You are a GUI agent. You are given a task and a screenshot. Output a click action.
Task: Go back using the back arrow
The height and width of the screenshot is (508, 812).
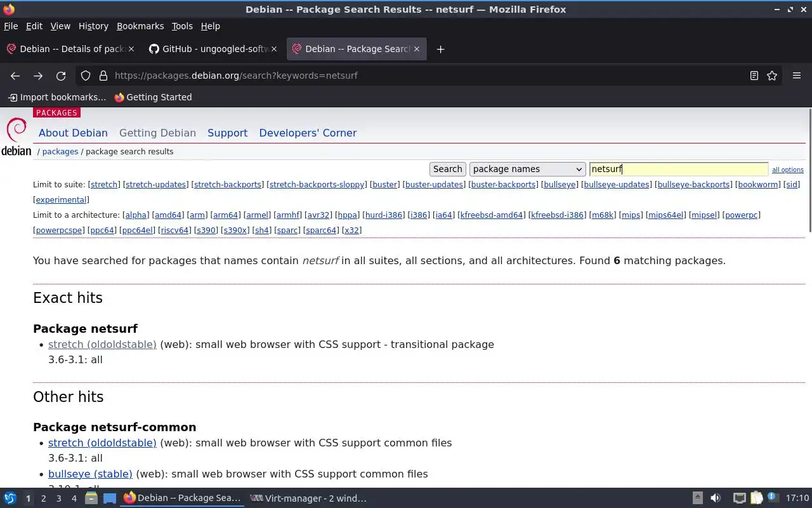tap(15, 76)
